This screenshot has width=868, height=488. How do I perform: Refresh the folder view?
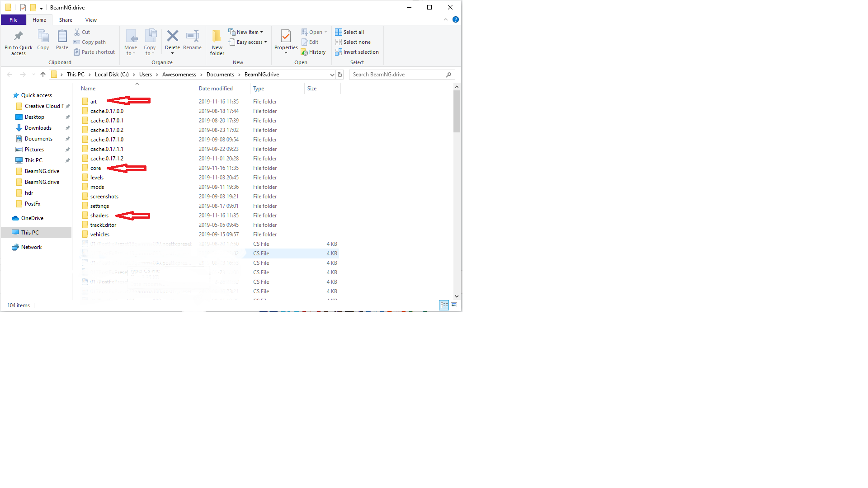[340, 75]
